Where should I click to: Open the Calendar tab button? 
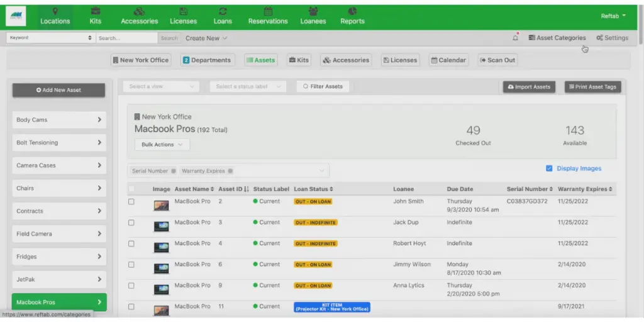pos(448,60)
